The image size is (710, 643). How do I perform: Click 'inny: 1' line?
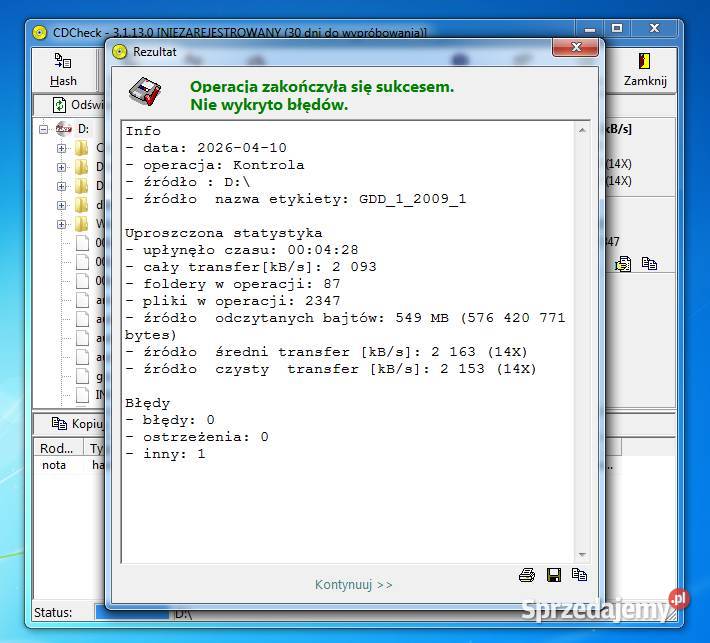click(166, 454)
